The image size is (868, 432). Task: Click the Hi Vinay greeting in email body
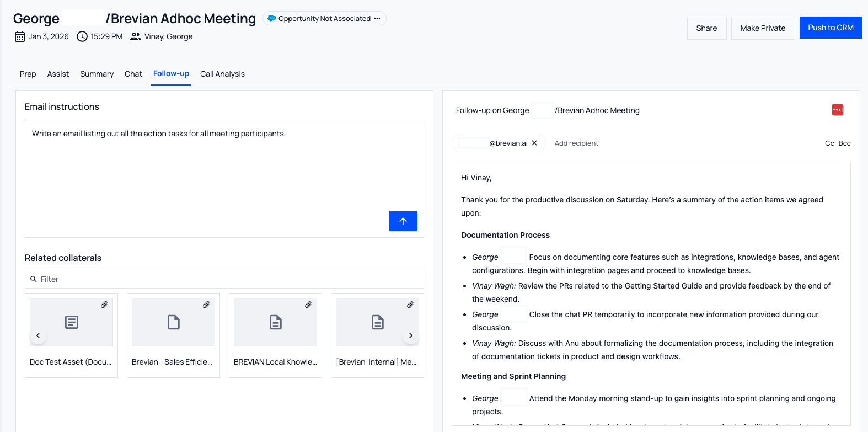476,178
